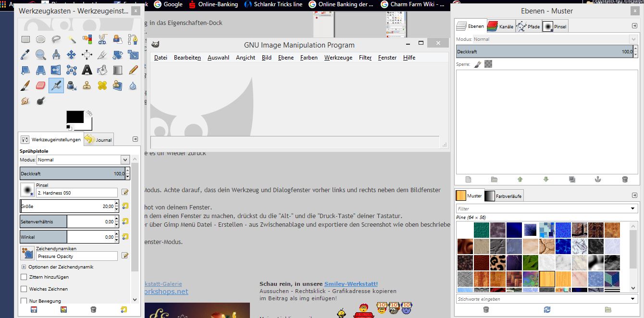Open the Farben menu

[309, 58]
